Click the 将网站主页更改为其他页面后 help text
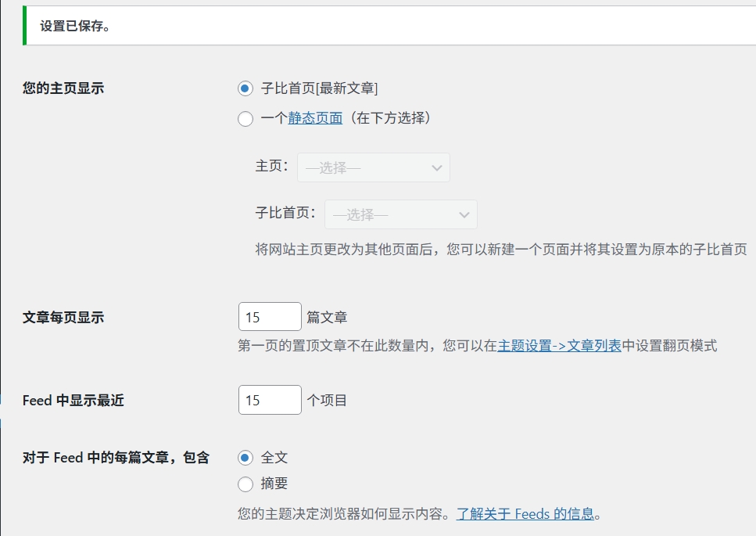The height and width of the screenshot is (536, 756). click(x=500, y=250)
